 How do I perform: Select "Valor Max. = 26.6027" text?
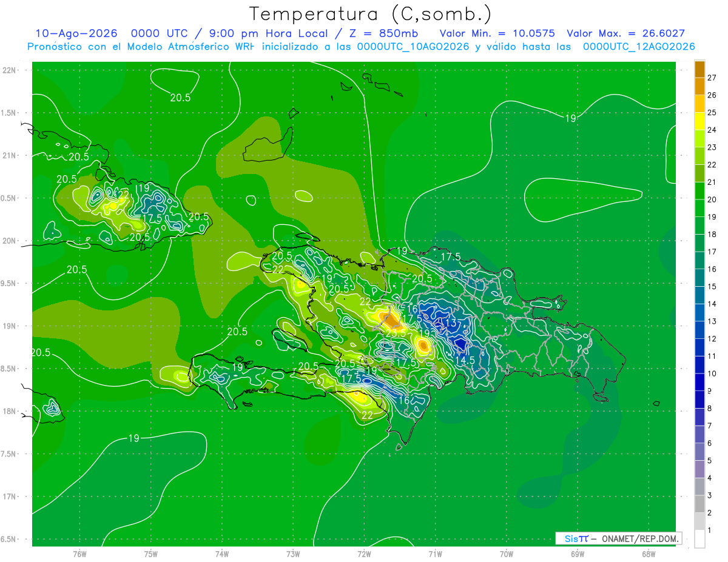pos(626,33)
